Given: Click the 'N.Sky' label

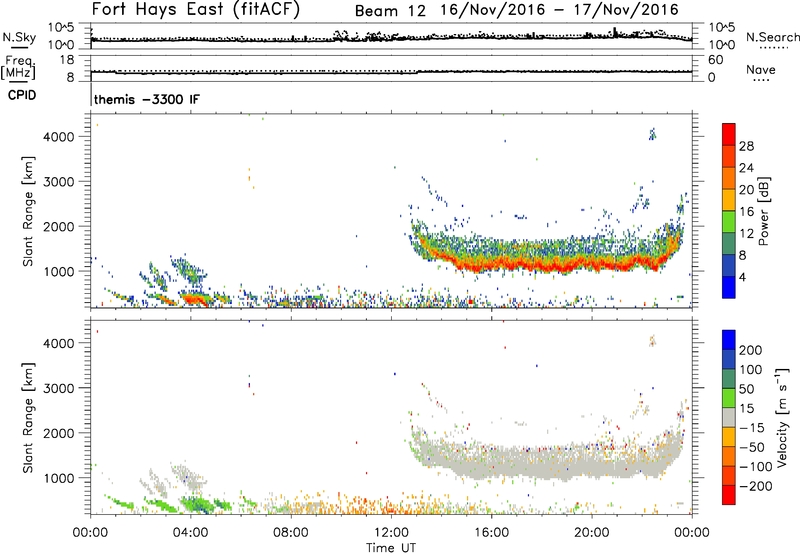Looking at the screenshot, I should (x=19, y=37).
